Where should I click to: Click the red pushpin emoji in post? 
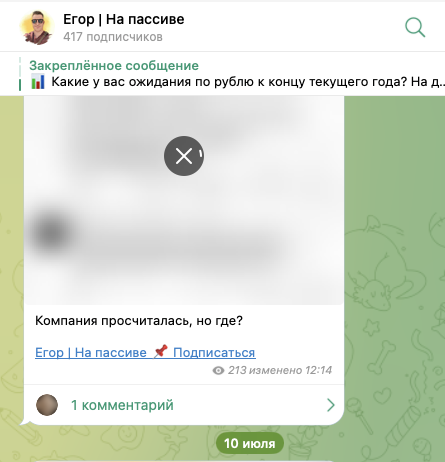pyautogui.click(x=161, y=352)
